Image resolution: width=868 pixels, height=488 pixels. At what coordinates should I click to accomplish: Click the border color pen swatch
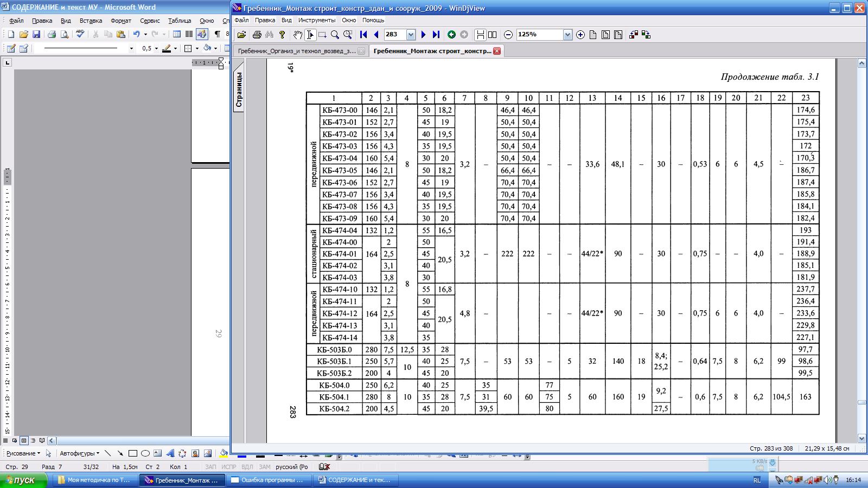pyautogui.click(x=167, y=49)
